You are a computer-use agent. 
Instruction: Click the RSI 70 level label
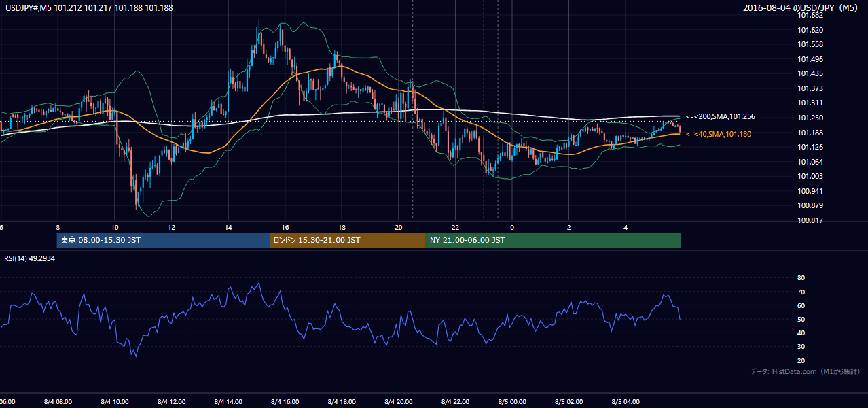(x=801, y=292)
